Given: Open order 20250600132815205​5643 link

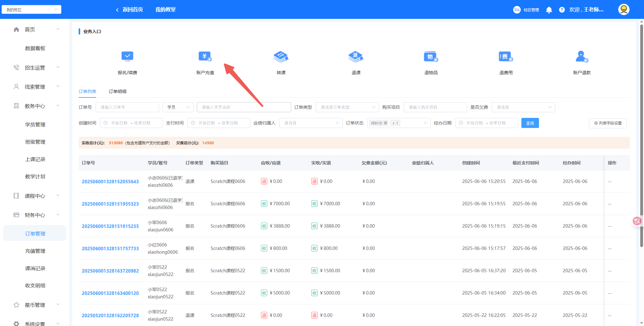Looking at the screenshot, I should (x=110, y=182).
